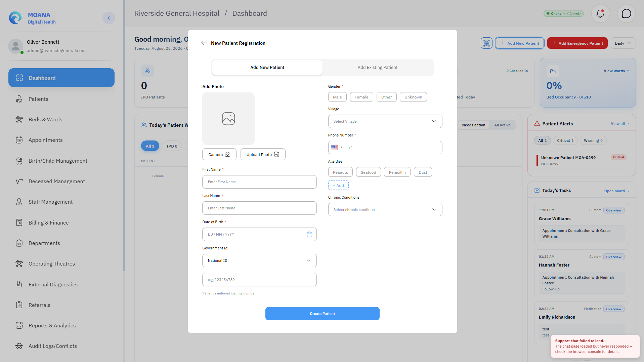Open the National ID type dropdown
This screenshot has width=644, height=362.
(259, 260)
